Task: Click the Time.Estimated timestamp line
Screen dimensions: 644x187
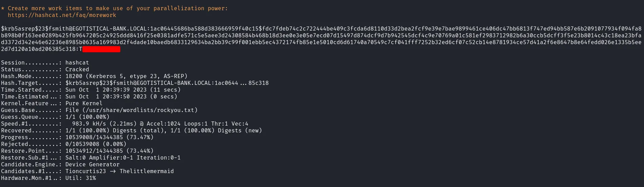Action: (x=121, y=96)
